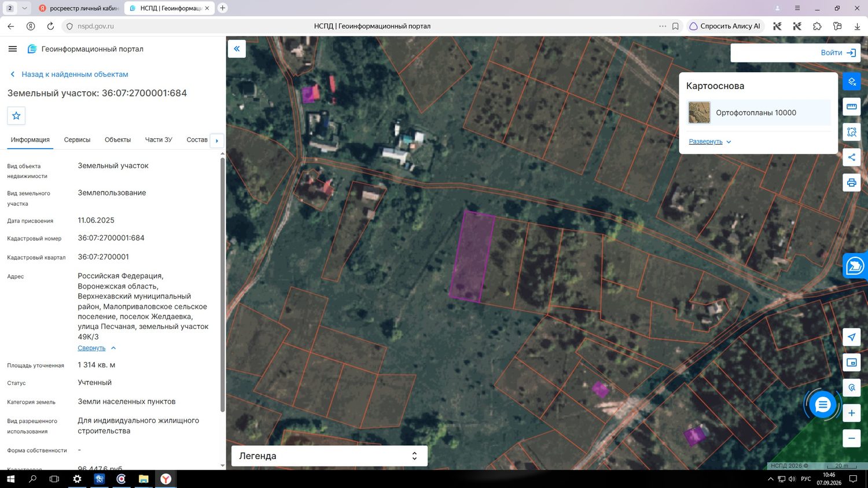This screenshot has height=488, width=868.
Task: Select the ruler measurement tool
Action: click(852, 106)
